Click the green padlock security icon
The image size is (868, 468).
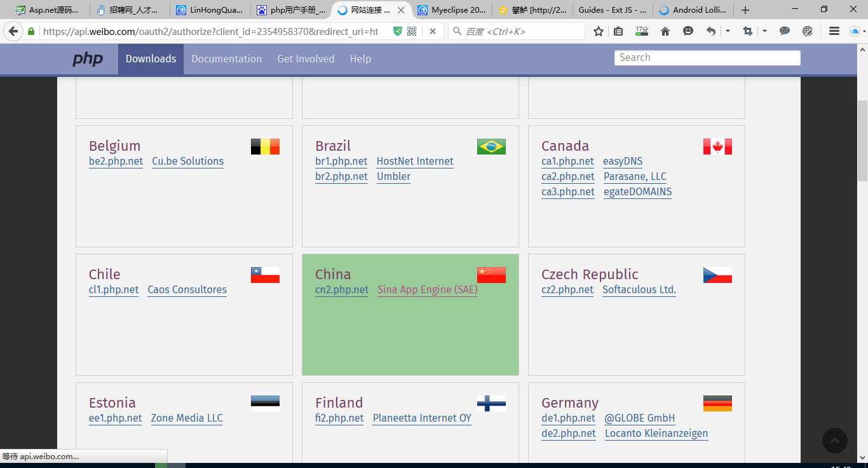[x=31, y=31]
